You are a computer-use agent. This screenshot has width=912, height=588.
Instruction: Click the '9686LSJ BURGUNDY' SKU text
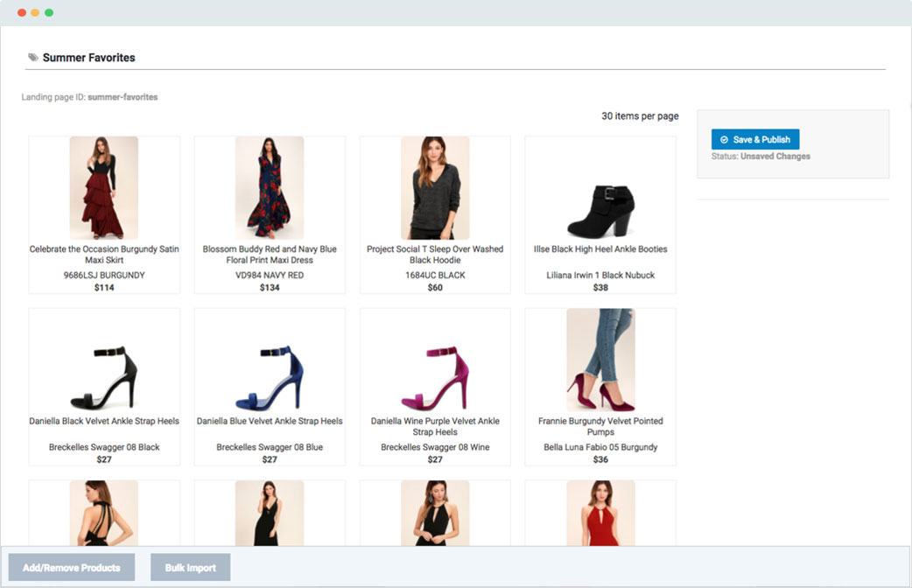point(104,275)
